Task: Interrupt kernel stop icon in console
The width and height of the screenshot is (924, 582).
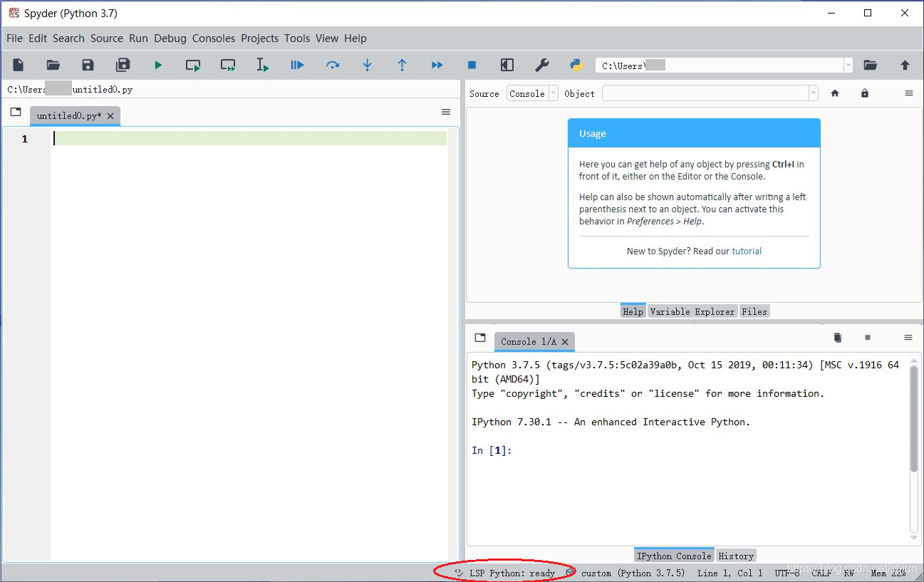Action: click(x=868, y=338)
